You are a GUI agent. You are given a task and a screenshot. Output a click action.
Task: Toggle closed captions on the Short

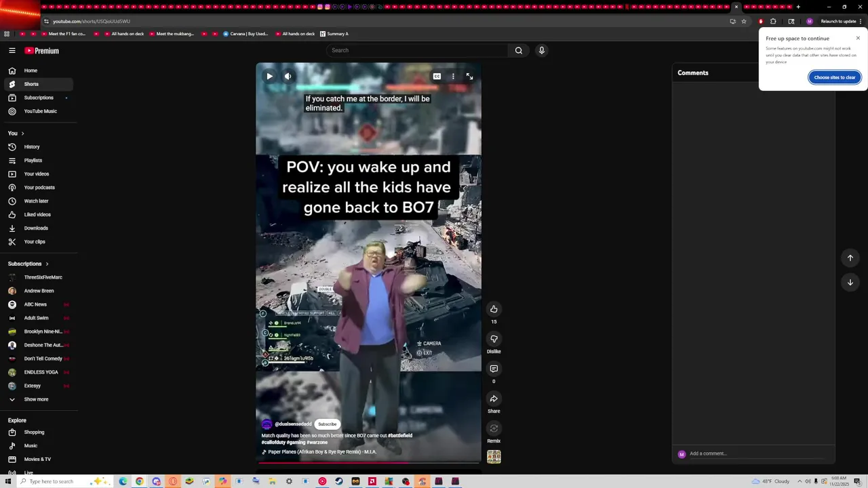tap(437, 77)
